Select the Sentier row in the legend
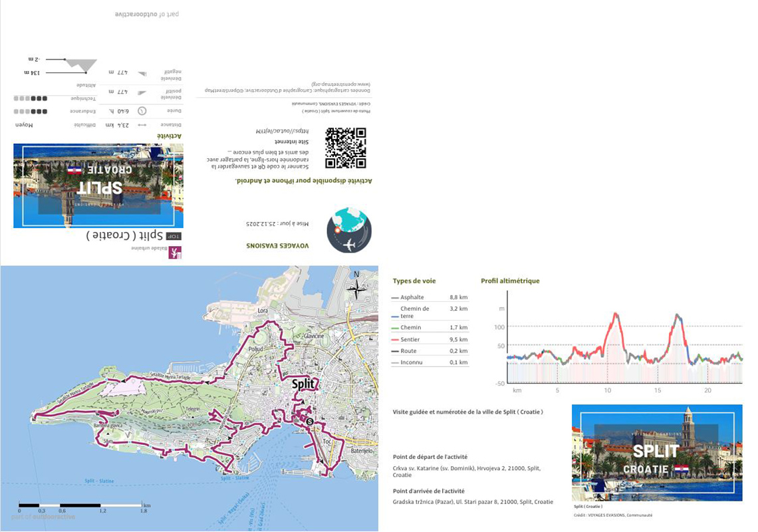 [x=430, y=340]
